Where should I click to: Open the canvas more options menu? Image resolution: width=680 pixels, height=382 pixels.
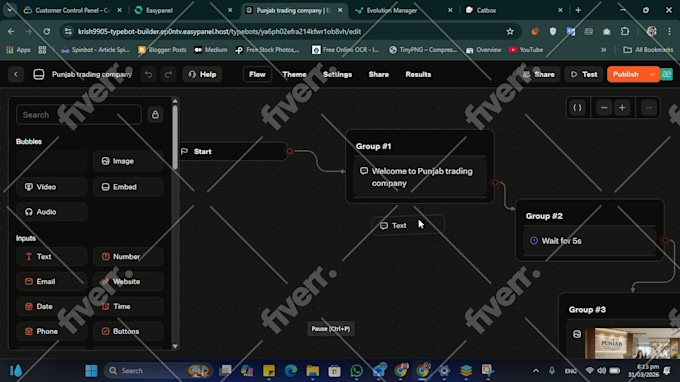point(649,108)
